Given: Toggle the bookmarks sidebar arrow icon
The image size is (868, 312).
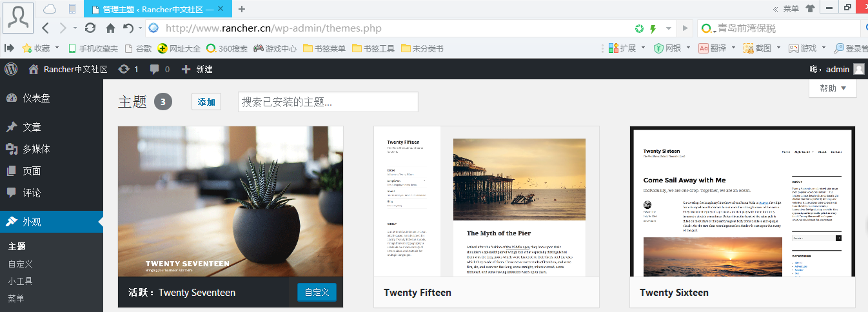Looking at the screenshot, I should coord(10,48).
